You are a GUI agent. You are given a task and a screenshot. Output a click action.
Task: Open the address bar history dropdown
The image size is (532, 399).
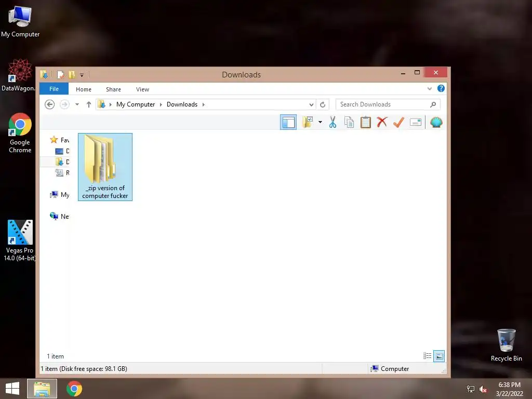click(x=311, y=104)
